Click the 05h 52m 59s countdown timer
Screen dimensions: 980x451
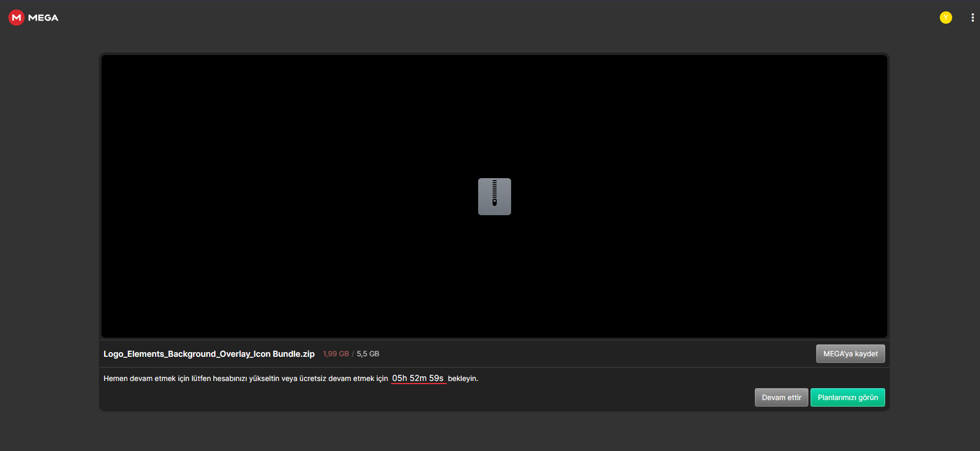[418, 378]
